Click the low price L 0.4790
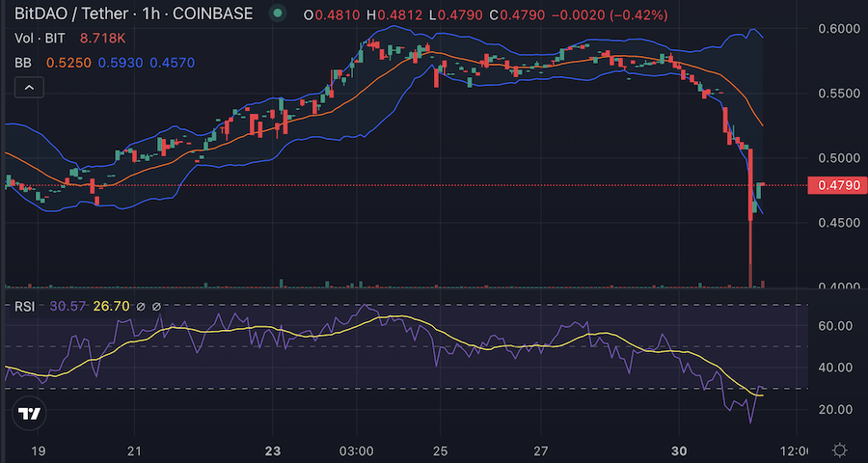Image resolution: width=868 pixels, height=463 pixels. pos(454,14)
